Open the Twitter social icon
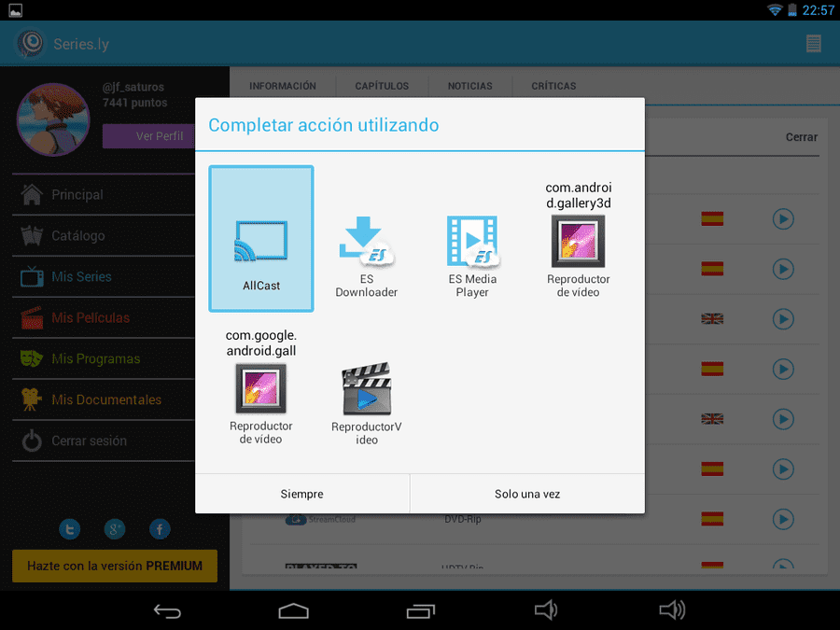Viewport: 840px width, 630px height. [x=70, y=529]
